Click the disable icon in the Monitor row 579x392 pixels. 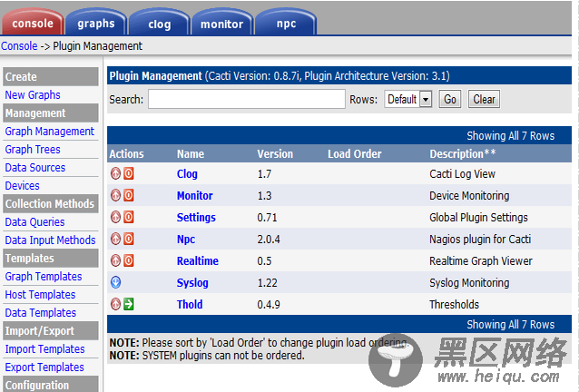(x=129, y=195)
